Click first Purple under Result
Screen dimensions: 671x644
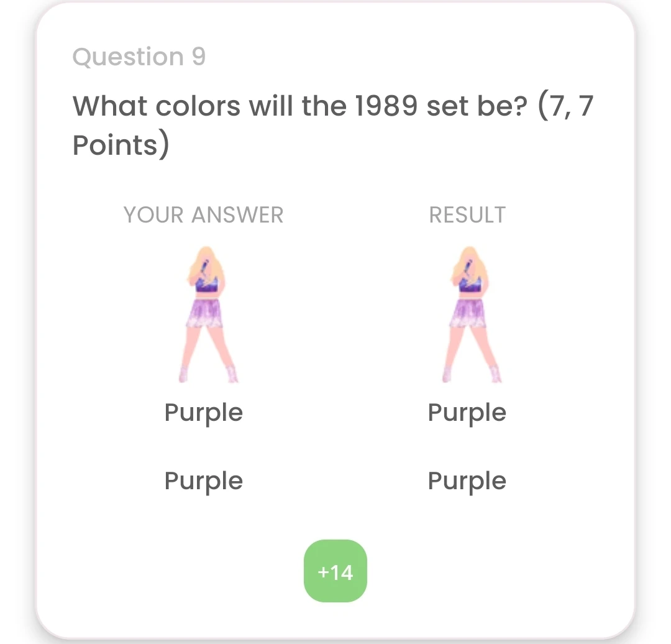(467, 413)
